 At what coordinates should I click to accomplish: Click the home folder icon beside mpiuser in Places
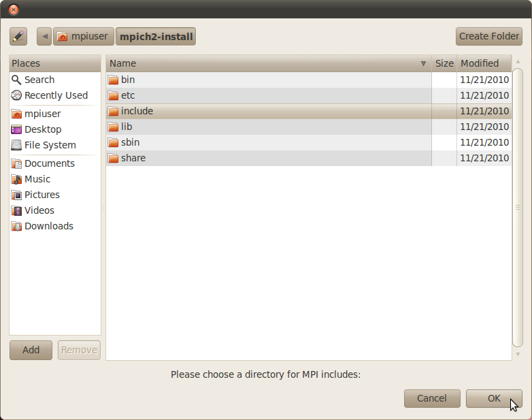pos(16,114)
